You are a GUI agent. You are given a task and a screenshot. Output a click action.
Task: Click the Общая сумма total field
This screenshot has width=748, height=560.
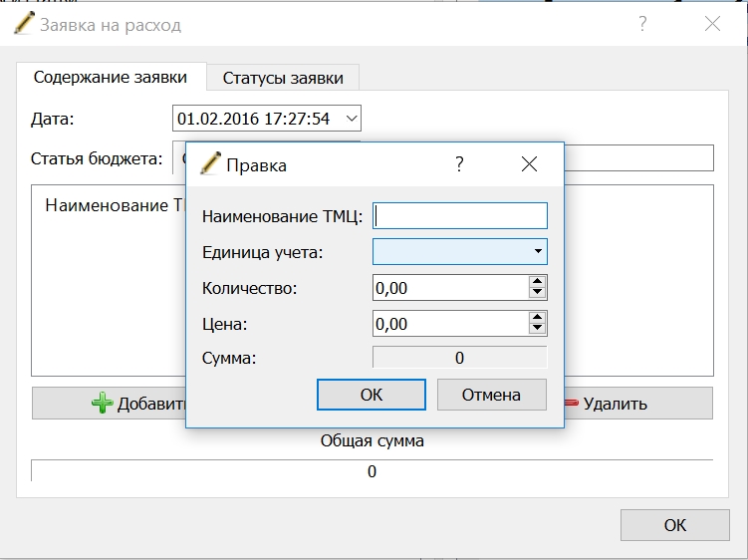(x=373, y=471)
